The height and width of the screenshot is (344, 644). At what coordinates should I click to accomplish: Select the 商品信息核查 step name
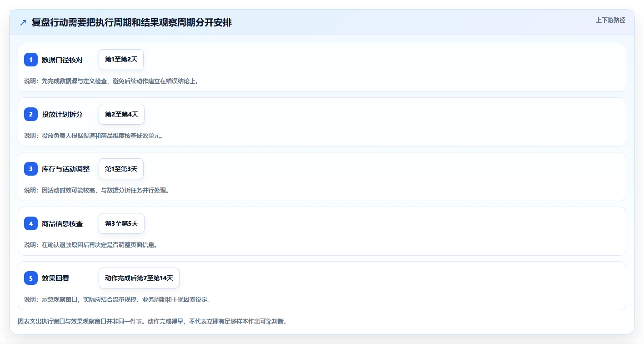point(62,223)
